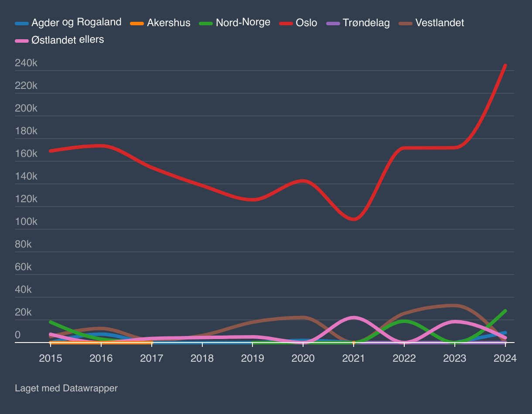Select the 2021 x-axis tick label
The height and width of the screenshot is (414, 532).
coord(354,358)
